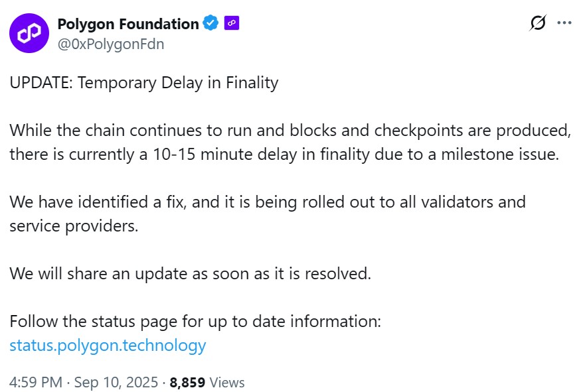Click the line starting While the chain continues
The width and height of the screenshot is (579, 392).
(x=289, y=130)
